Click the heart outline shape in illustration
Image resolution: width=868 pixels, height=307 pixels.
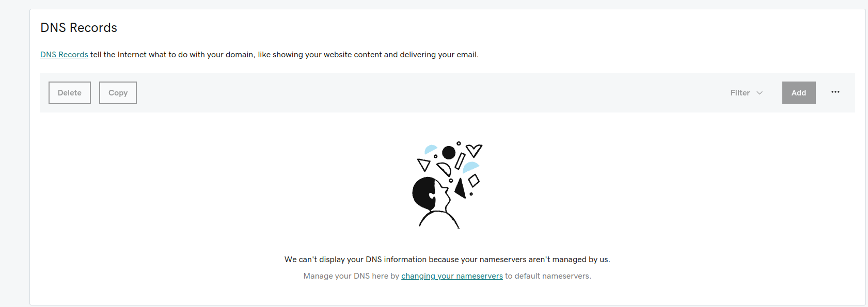click(474, 150)
